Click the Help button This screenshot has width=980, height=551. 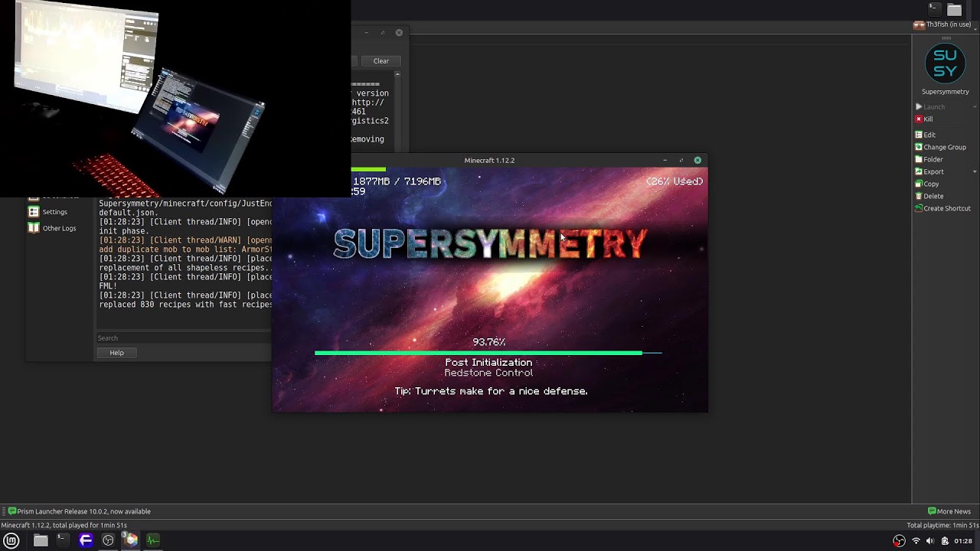(116, 353)
